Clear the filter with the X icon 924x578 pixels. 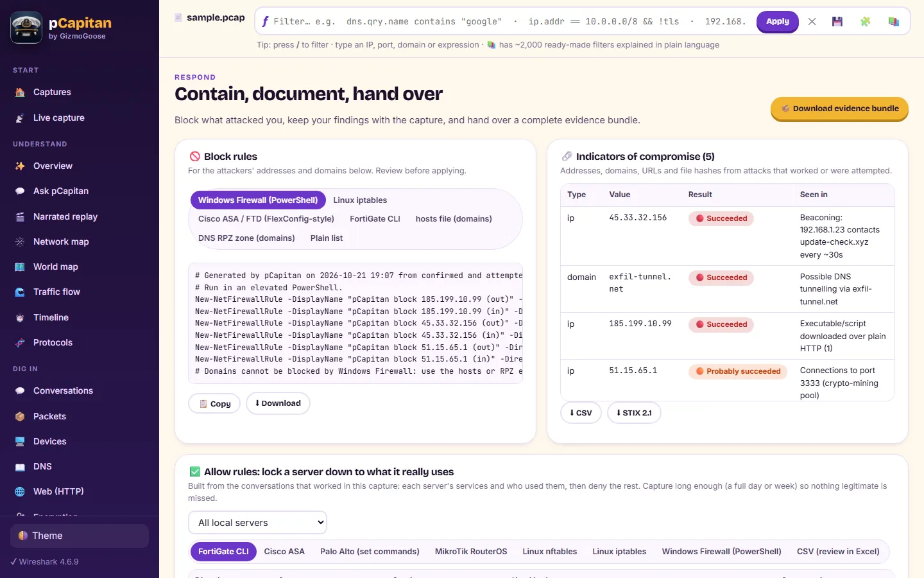point(812,22)
